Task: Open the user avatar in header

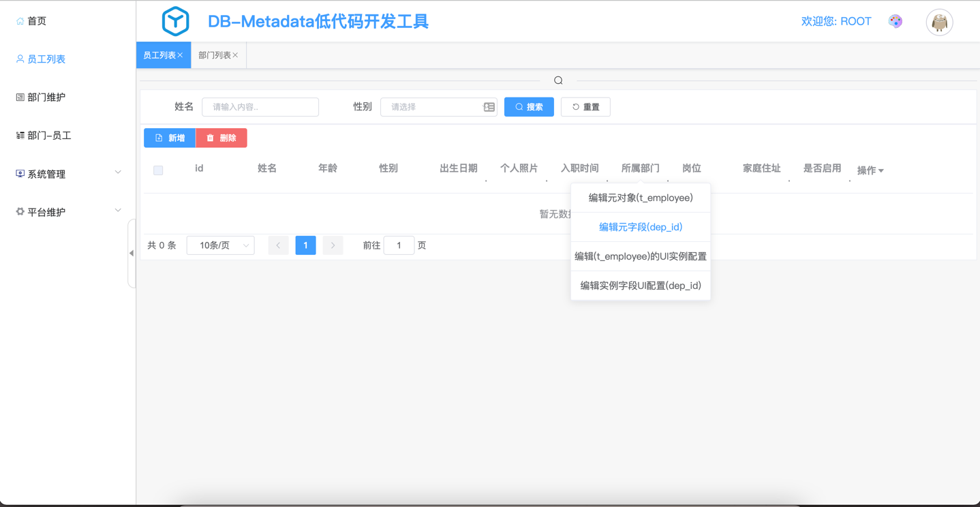Action: 939,22
